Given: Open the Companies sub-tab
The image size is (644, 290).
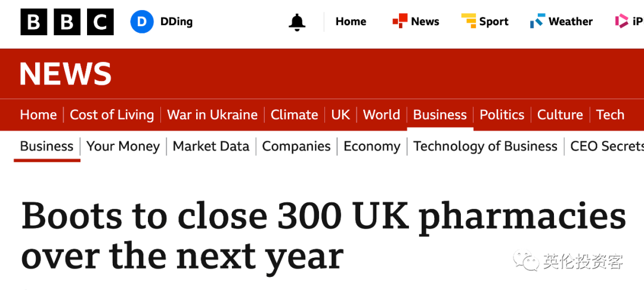Looking at the screenshot, I should (x=296, y=146).
